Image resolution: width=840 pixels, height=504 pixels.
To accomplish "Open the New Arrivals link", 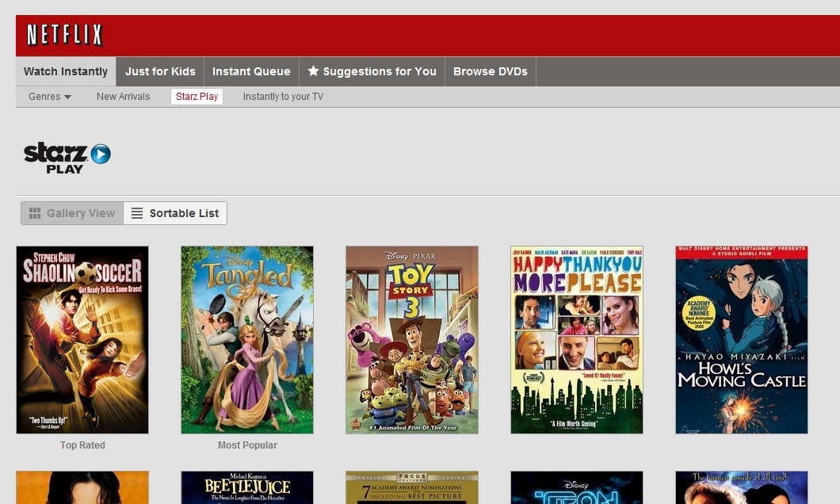I will tap(123, 97).
